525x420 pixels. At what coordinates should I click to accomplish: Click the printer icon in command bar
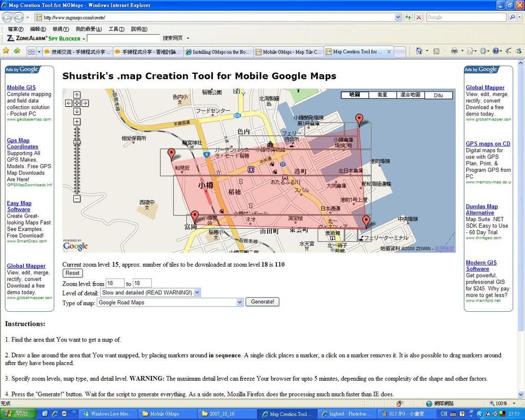454,51
